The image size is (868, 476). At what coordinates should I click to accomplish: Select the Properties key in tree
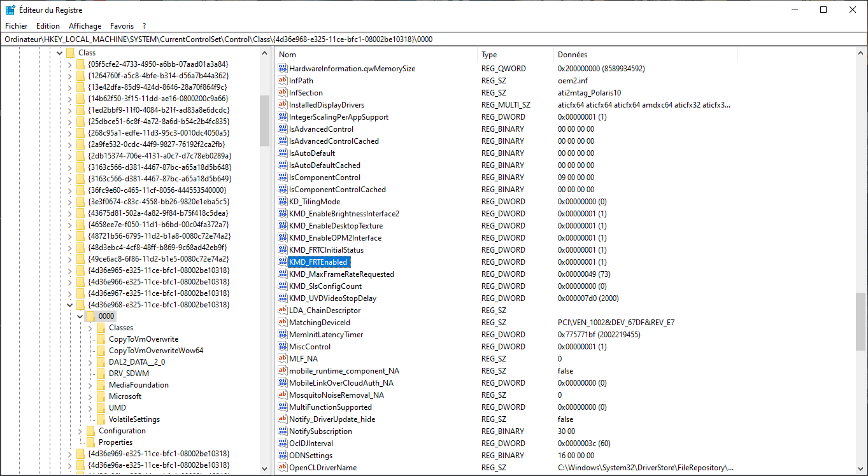(x=115, y=442)
